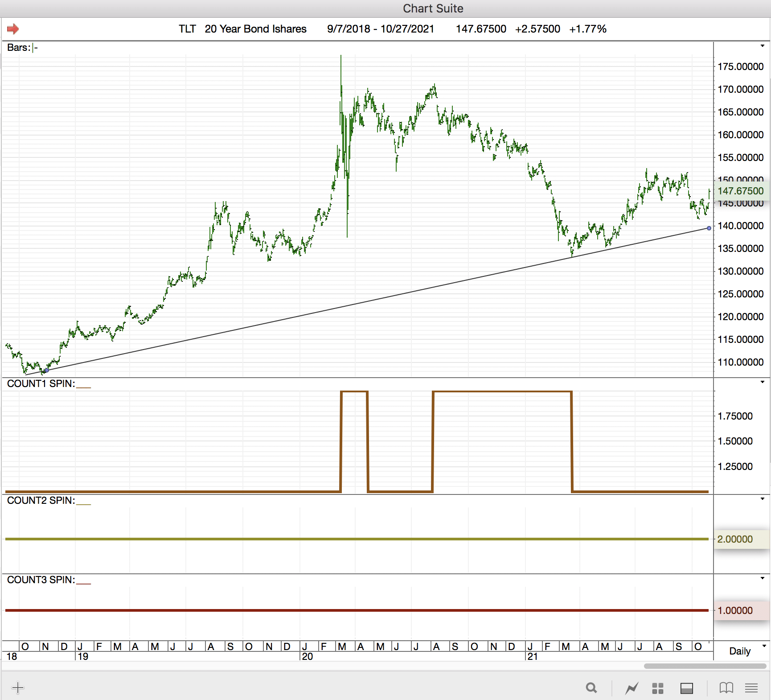Screen dimensions: 771x700
Task: Click the TLT ticker symbol
Action: (x=187, y=29)
